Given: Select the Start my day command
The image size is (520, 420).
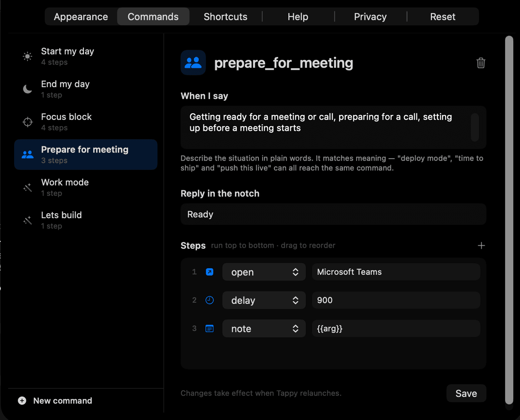Looking at the screenshot, I should (x=86, y=56).
